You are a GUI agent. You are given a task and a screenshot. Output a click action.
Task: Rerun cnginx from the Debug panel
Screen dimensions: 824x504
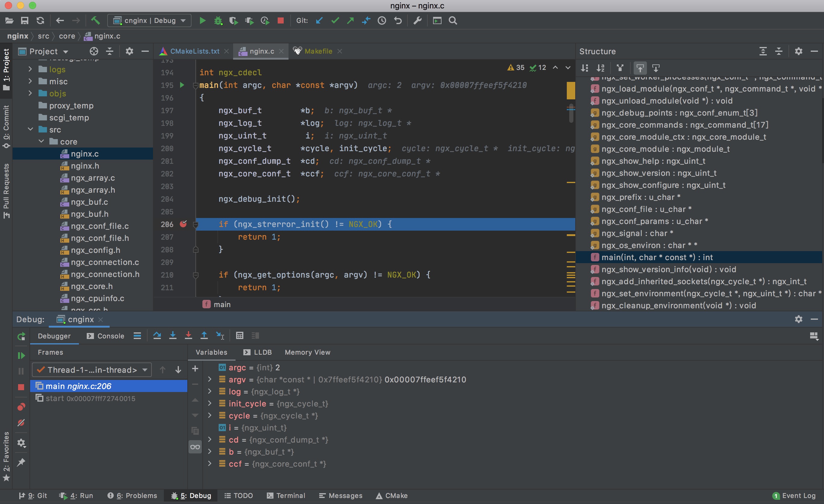(21, 336)
